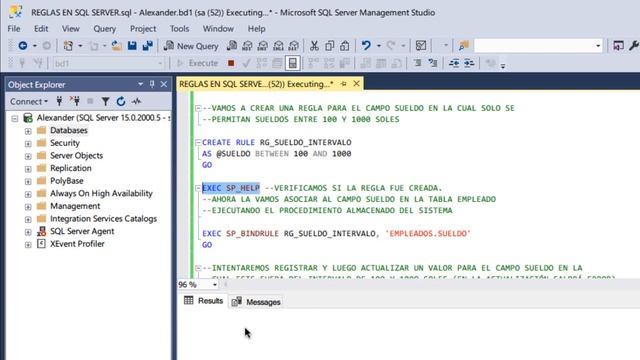Click the Properties wrench icon
The image size is (640, 360).
coord(634,46)
